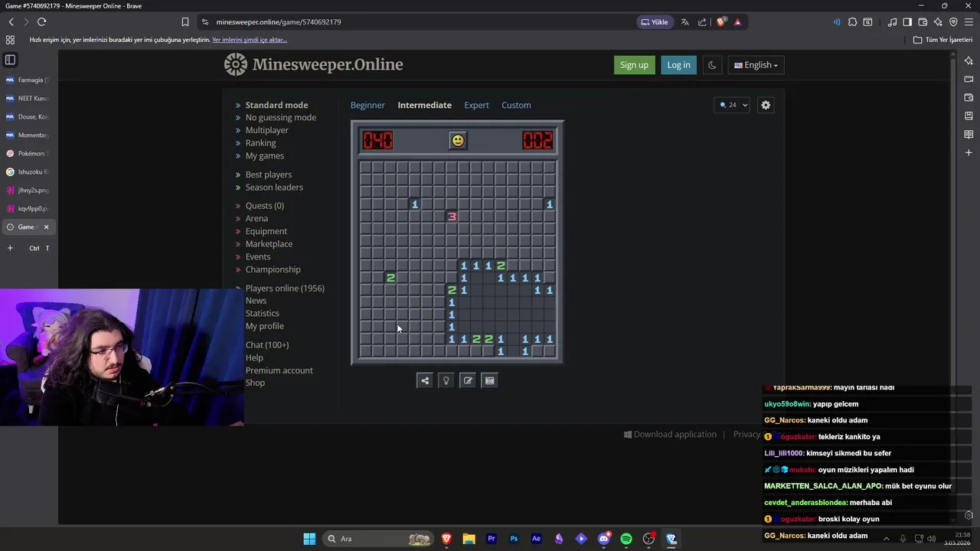
Task: Open Season leaders link
Action: [x=274, y=187]
